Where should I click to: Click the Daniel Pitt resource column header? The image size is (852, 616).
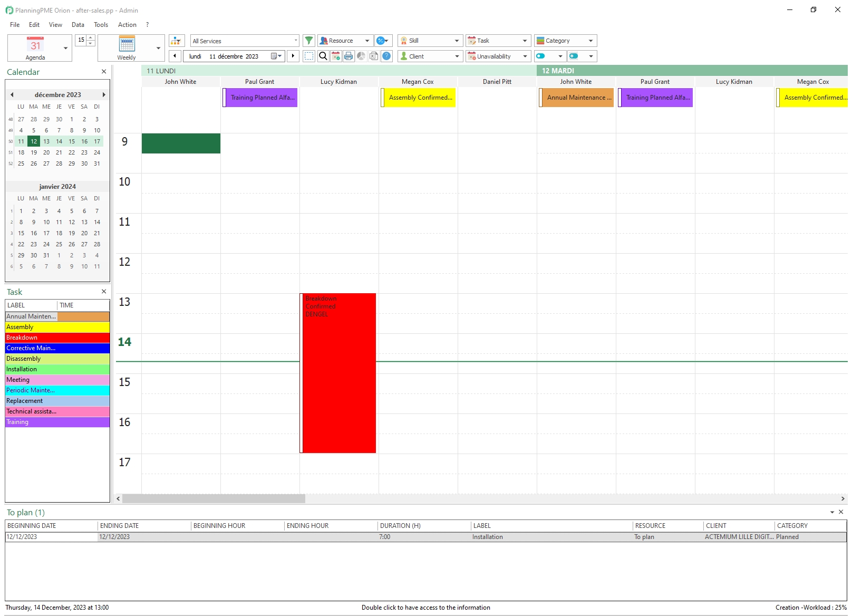pyautogui.click(x=497, y=82)
